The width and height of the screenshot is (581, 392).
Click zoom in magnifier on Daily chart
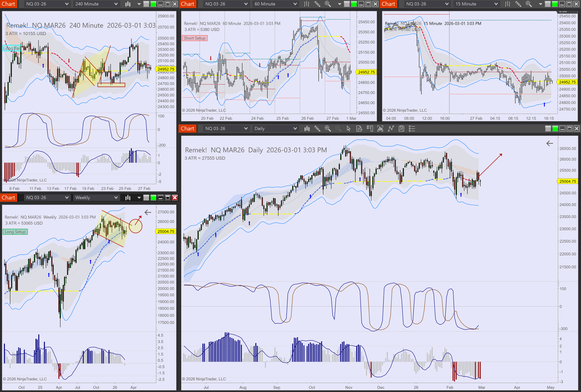click(x=327, y=129)
